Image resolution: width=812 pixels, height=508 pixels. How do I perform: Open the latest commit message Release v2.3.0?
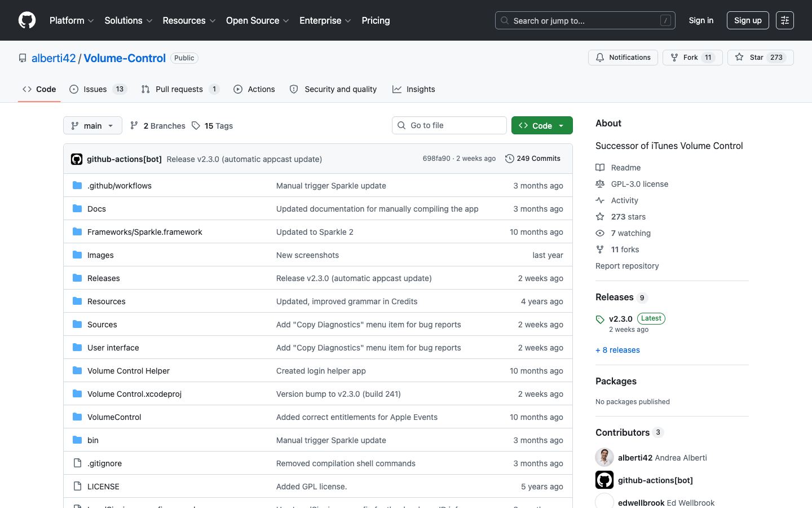tap(244, 159)
